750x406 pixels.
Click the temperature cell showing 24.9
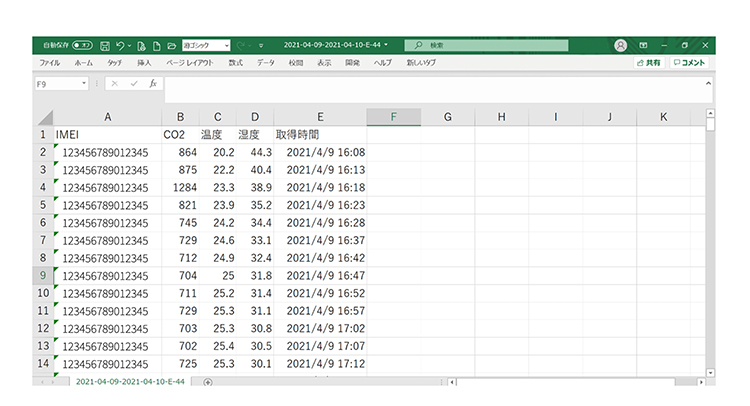[218, 258]
